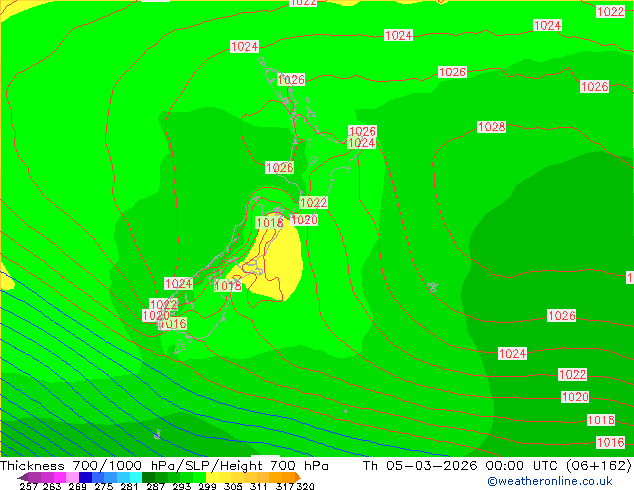Viewport: 634px width, 490px height.
Task: Select the bright yellow legend swatch above 299
Action: click(212, 477)
